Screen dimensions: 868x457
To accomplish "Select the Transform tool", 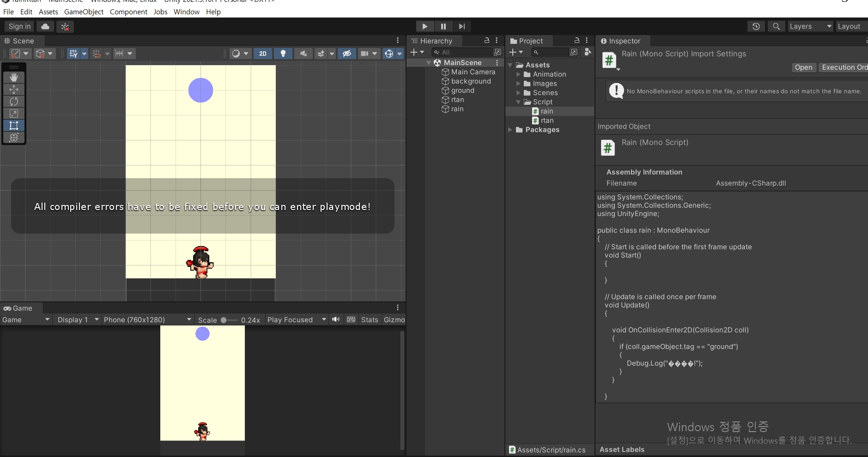I will [14, 137].
